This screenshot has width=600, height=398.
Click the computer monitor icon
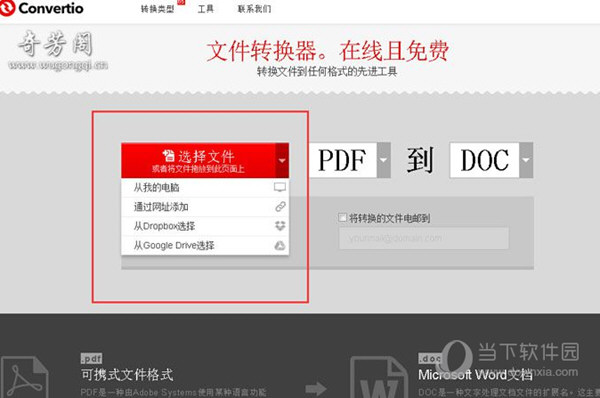(280, 187)
